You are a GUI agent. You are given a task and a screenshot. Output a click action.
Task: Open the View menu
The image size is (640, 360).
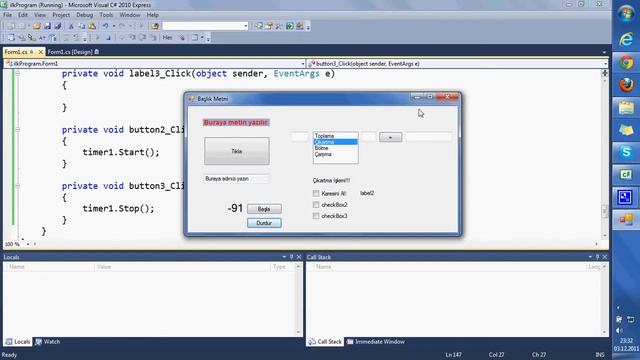click(x=40, y=15)
